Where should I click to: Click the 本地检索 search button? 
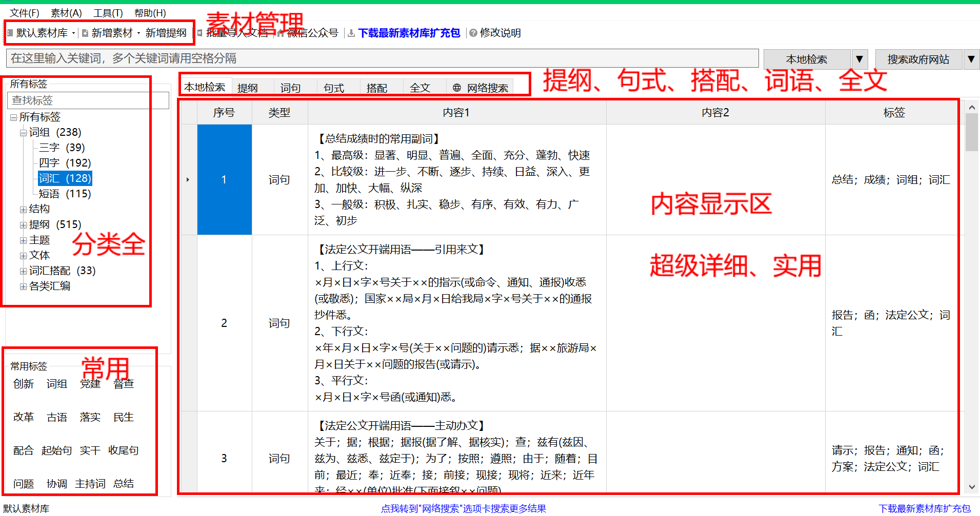click(807, 59)
